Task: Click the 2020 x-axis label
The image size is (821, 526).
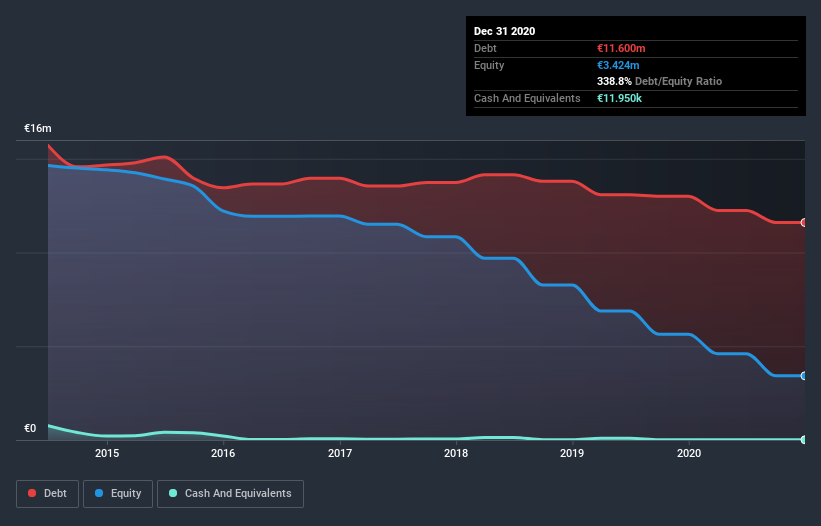Action: coord(689,453)
